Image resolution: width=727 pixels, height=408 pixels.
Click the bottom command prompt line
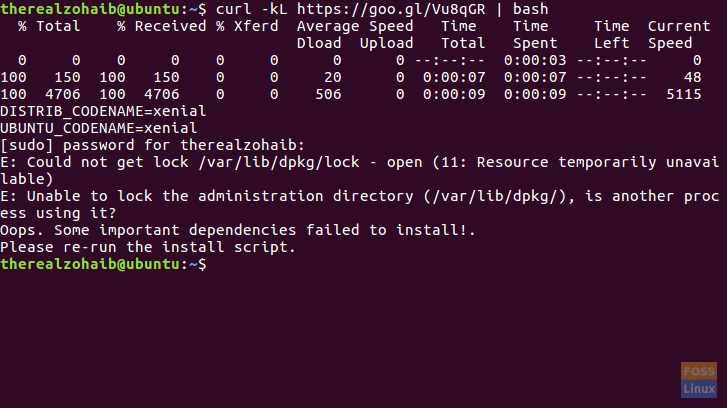103,264
